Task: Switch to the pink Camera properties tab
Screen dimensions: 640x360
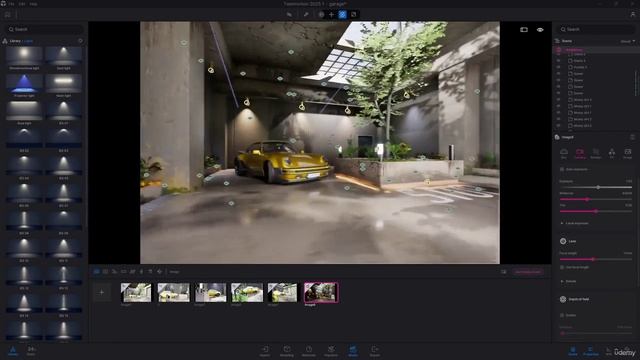Action: click(x=580, y=153)
